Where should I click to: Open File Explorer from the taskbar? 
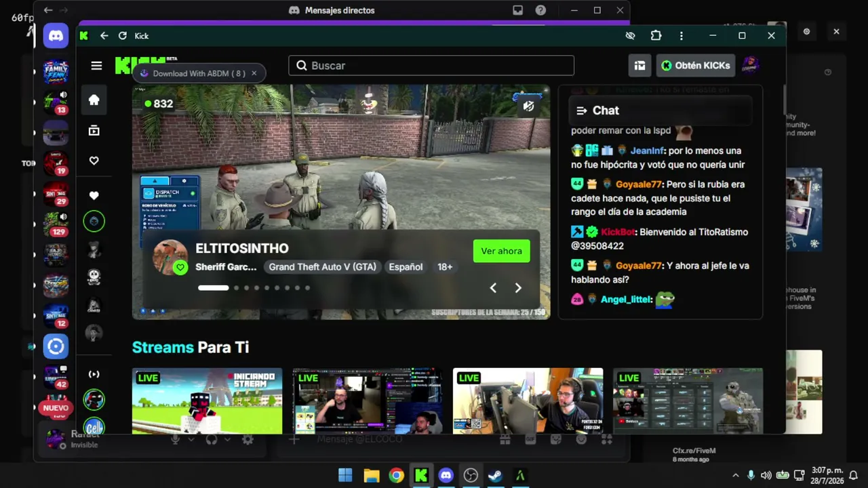371,475
